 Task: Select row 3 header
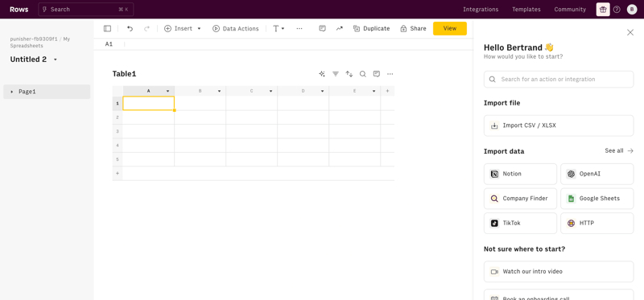118,131
